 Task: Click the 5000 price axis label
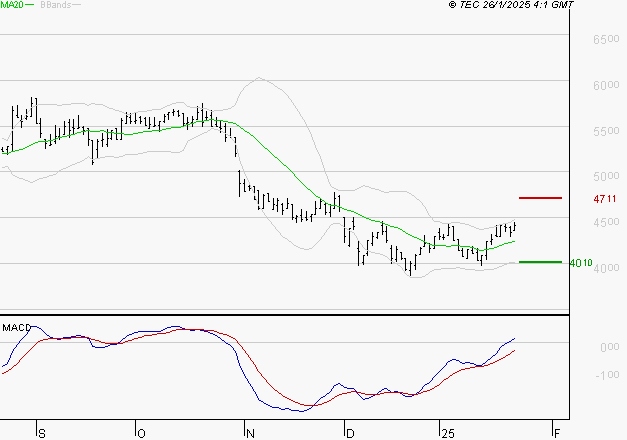(606, 176)
